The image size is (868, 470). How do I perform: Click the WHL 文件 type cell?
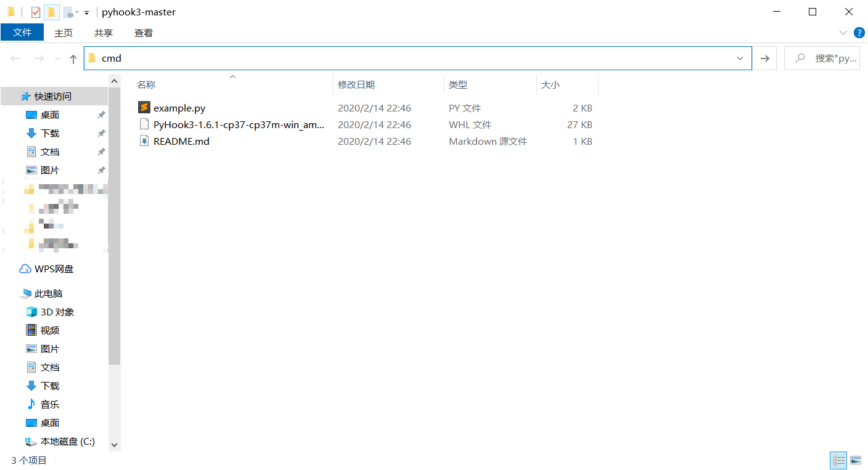470,125
